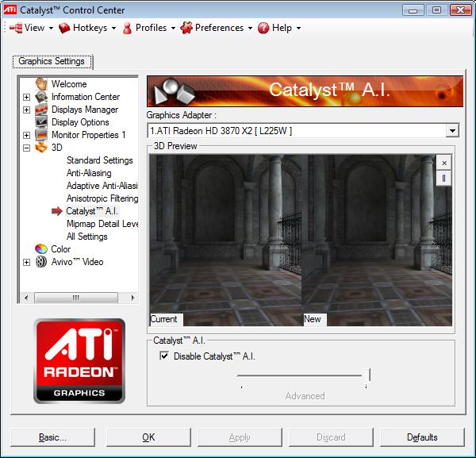Click tree scrollbar right arrow
Viewport: 476px width, 458px height.
click(132, 298)
